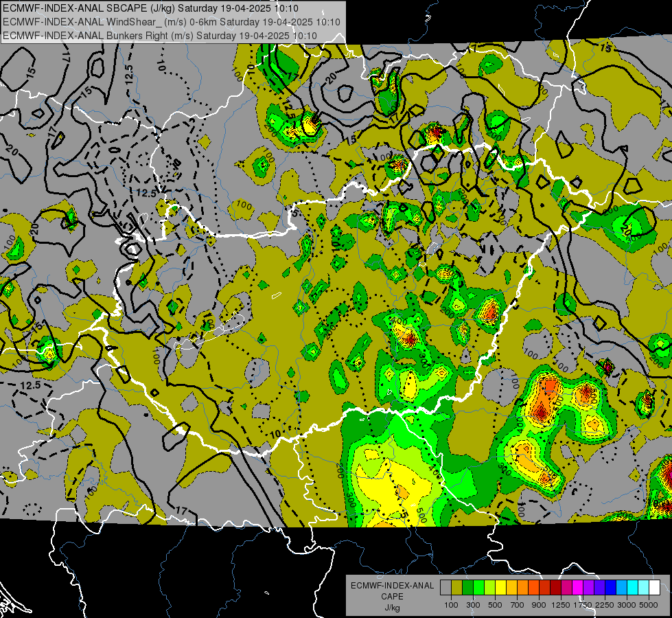Click the dark green legend swatch

point(467,587)
